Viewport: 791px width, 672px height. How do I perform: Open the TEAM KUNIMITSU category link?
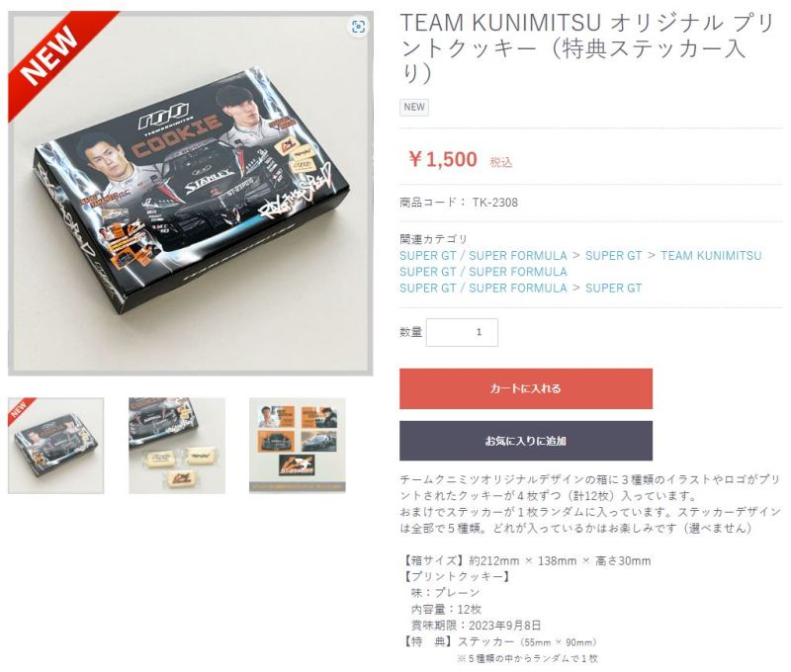711,256
